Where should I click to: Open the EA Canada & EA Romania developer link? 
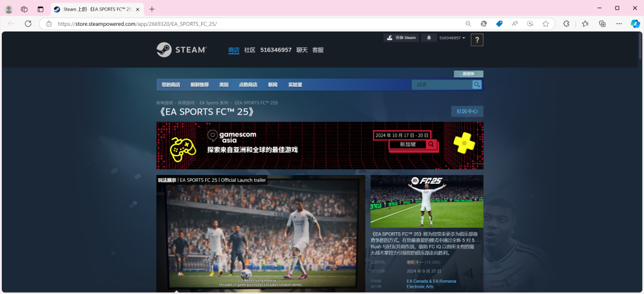[431, 281]
